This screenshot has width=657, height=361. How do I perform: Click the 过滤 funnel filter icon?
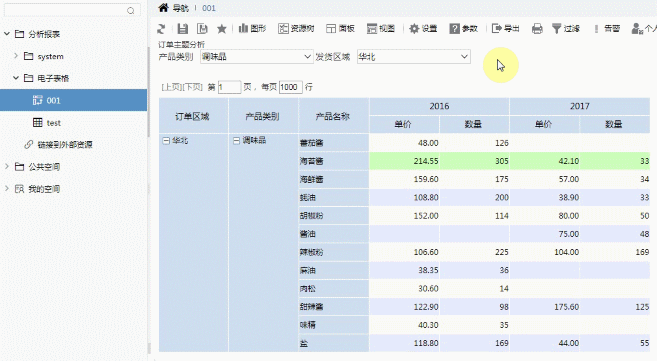pos(566,28)
